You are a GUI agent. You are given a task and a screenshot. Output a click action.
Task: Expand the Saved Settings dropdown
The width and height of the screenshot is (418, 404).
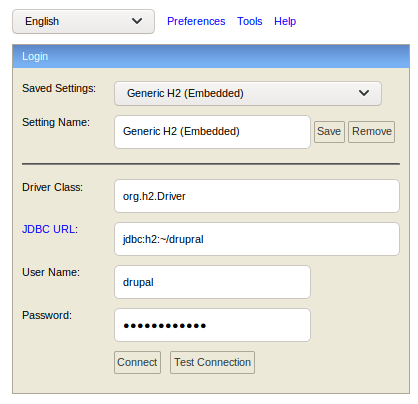(248, 93)
